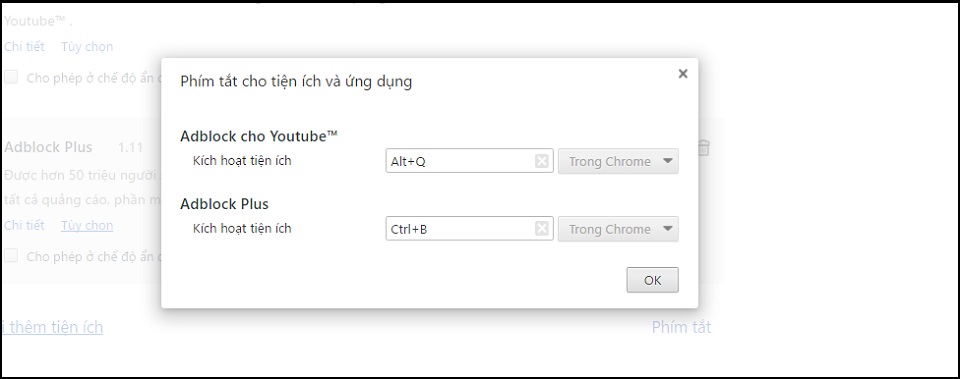Close the shortcuts dialog with the X
Image resolution: width=960 pixels, height=379 pixels.
coord(683,74)
